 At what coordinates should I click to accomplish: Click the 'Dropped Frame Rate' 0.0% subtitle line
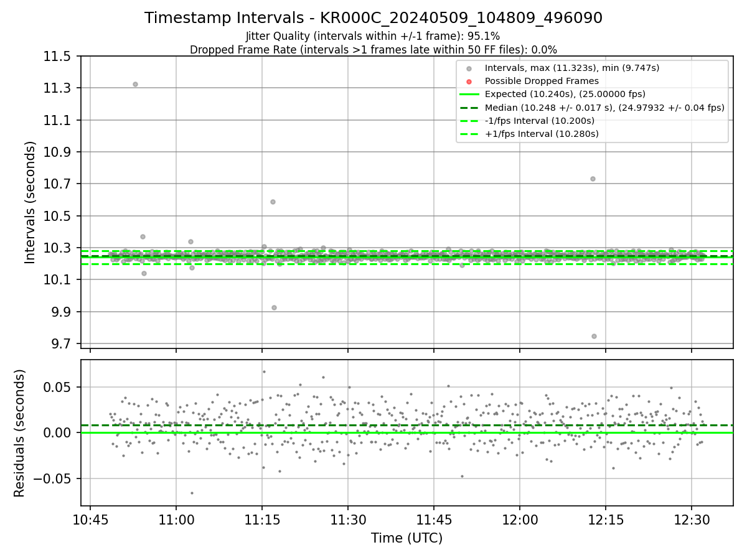click(x=374, y=50)
